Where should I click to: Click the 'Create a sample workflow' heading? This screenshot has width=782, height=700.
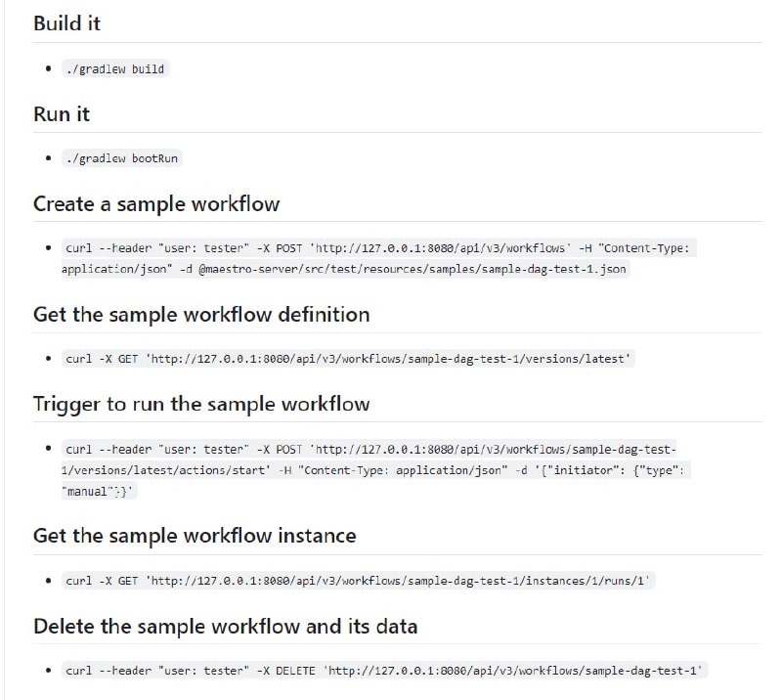(x=156, y=204)
